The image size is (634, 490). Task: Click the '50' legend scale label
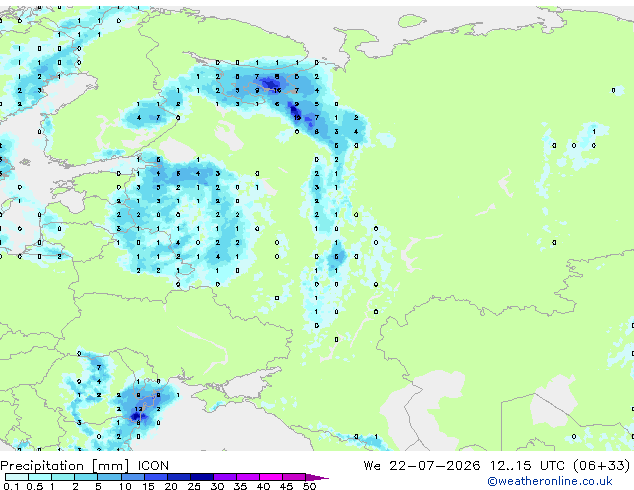(x=309, y=486)
